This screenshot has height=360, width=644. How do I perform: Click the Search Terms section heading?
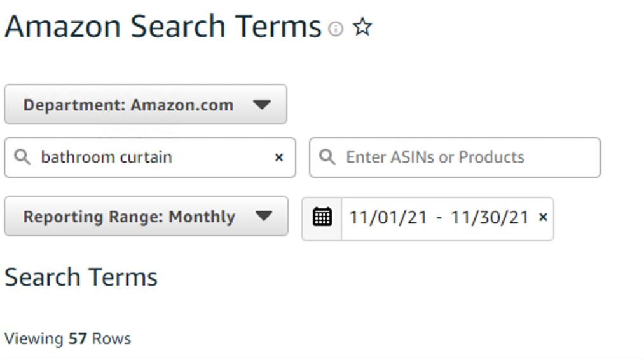coord(81,277)
